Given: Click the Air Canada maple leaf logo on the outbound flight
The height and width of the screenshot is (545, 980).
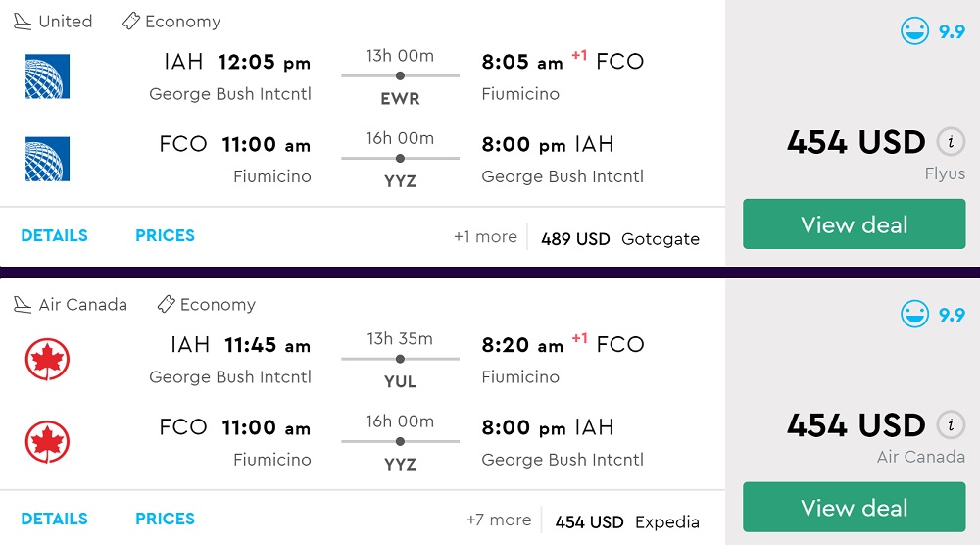Looking at the screenshot, I should (47, 360).
